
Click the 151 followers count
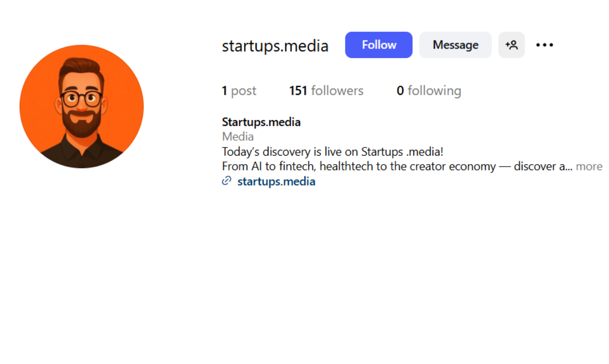click(326, 91)
